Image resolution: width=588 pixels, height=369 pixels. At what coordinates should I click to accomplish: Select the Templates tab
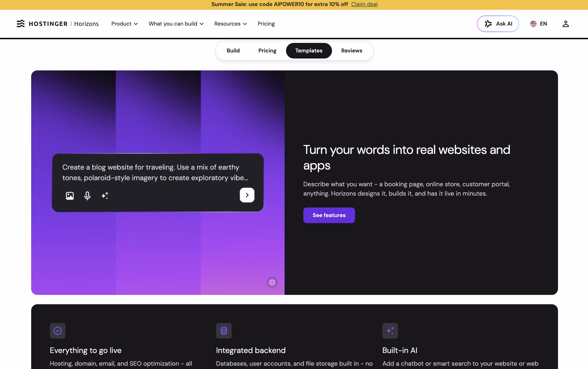(x=309, y=51)
